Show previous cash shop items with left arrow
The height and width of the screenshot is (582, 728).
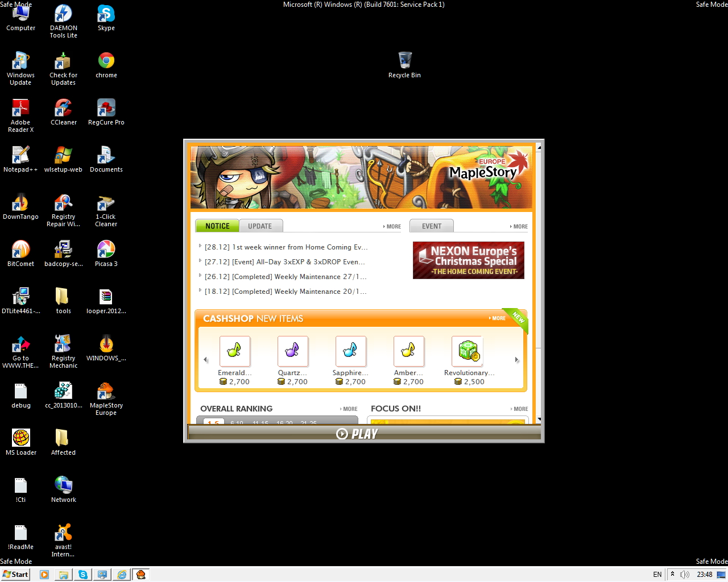coord(205,360)
